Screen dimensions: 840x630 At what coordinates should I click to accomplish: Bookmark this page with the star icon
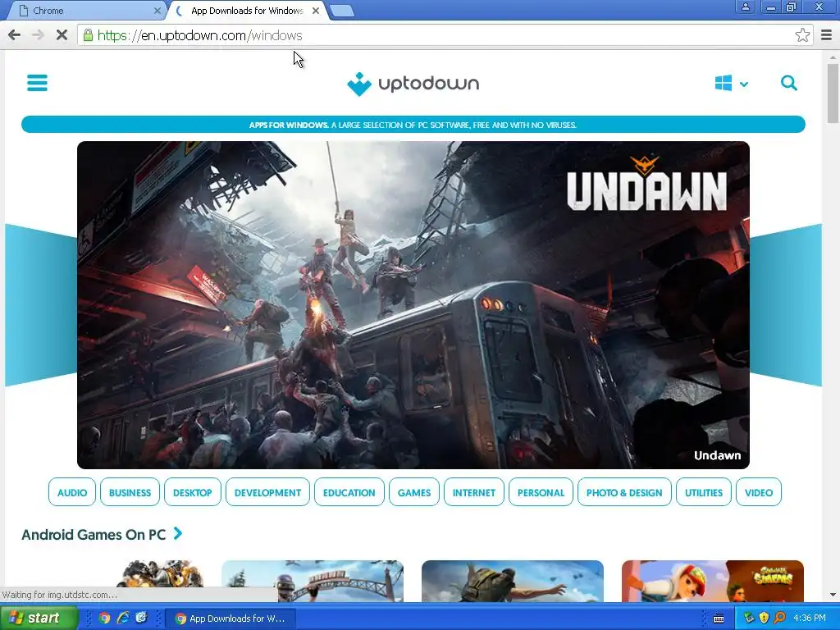pos(802,35)
